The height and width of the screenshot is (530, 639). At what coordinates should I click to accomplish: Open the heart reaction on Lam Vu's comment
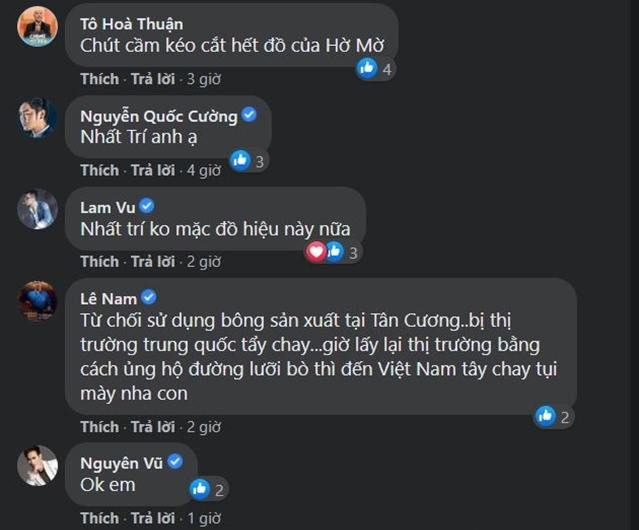[x=316, y=252]
